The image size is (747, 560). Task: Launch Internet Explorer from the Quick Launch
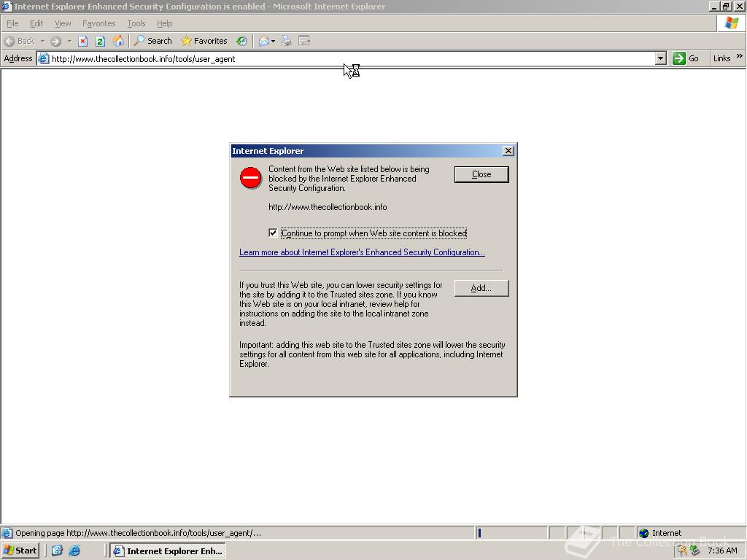pyautogui.click(x=74, y=551)
